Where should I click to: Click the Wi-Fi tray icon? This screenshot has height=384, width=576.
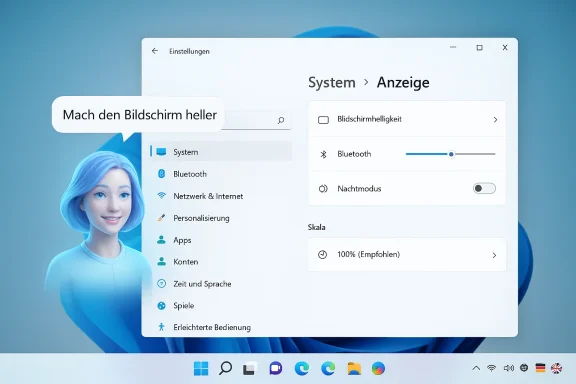point(492,368)
